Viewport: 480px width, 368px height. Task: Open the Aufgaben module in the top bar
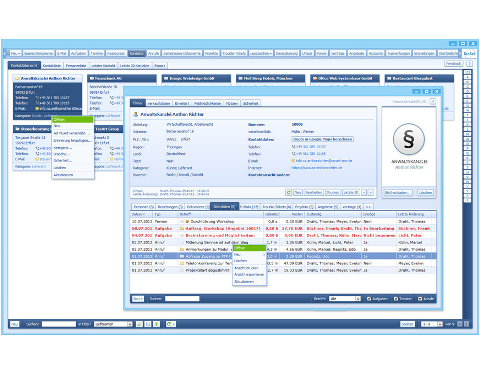[78, 53]
